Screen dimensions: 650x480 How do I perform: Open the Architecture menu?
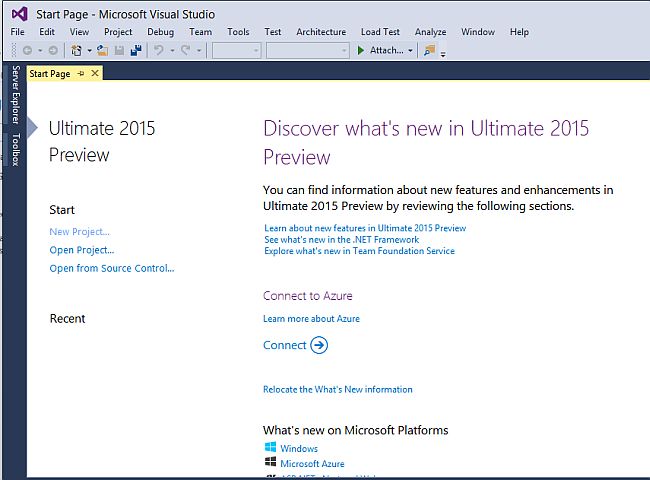(x=321, y=32)
